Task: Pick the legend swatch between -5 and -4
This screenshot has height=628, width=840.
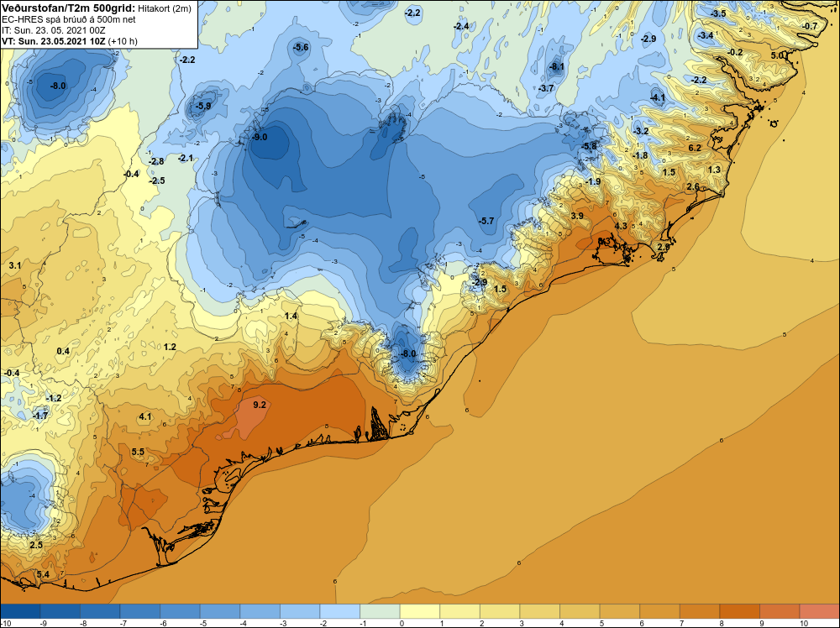Action: click(220, 611)
